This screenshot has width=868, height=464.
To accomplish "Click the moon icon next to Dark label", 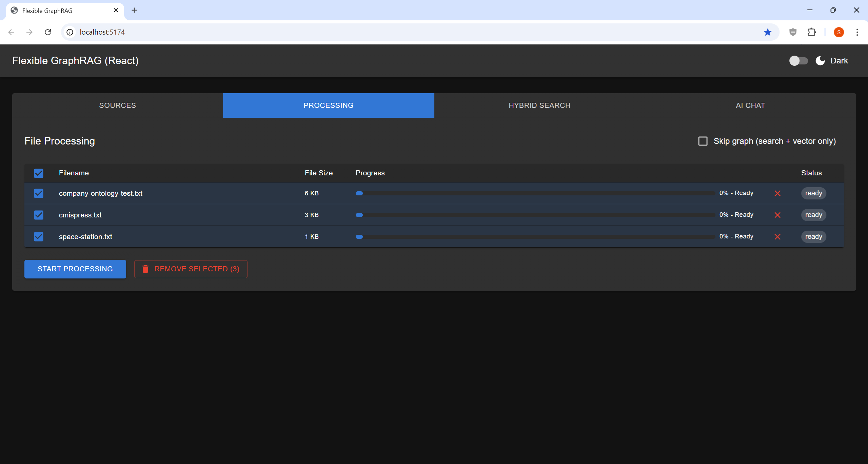I will click(820, 60).
